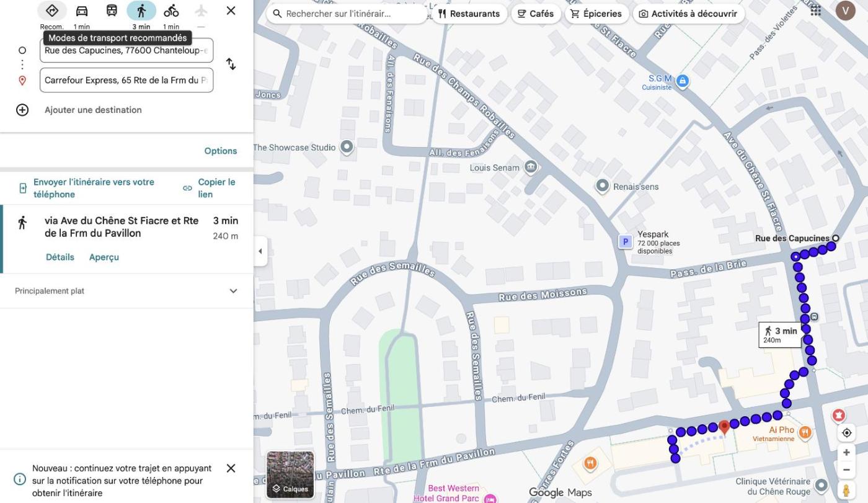Select the public transit travel mode

[112, 11]
